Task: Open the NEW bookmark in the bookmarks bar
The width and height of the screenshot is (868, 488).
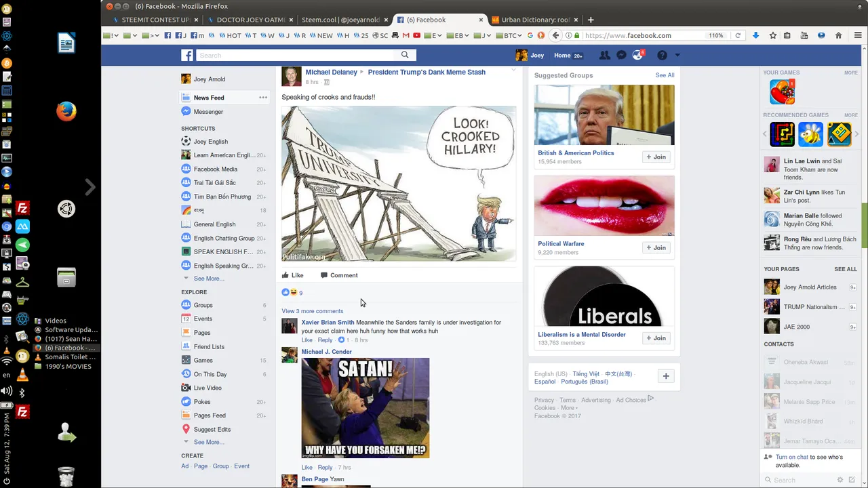Action: [x=321, y=35]
